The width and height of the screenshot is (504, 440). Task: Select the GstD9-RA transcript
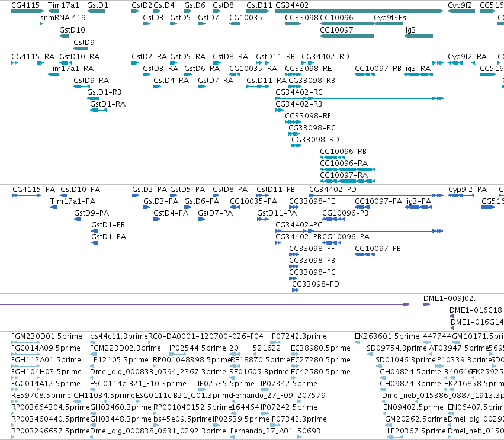82,86
